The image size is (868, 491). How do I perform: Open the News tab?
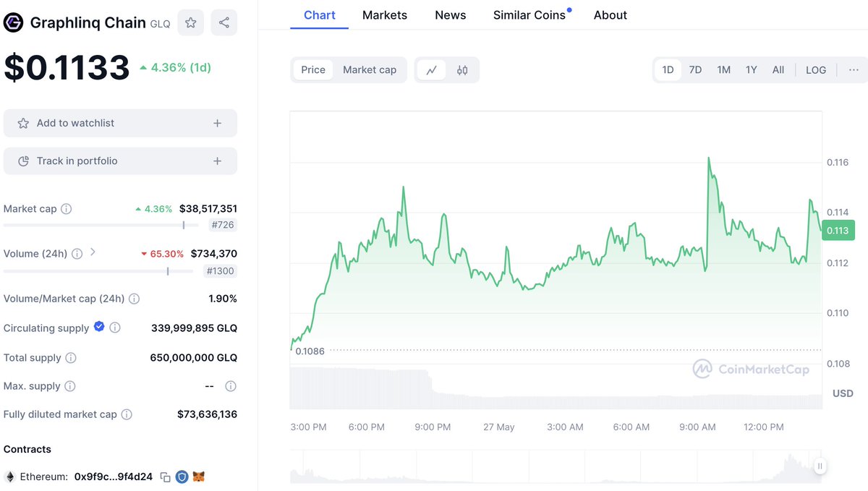[450, 14]
